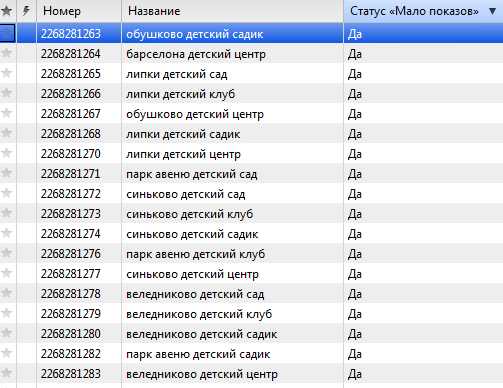
Task: Star the row барселона детский центр
Action: 7,53
